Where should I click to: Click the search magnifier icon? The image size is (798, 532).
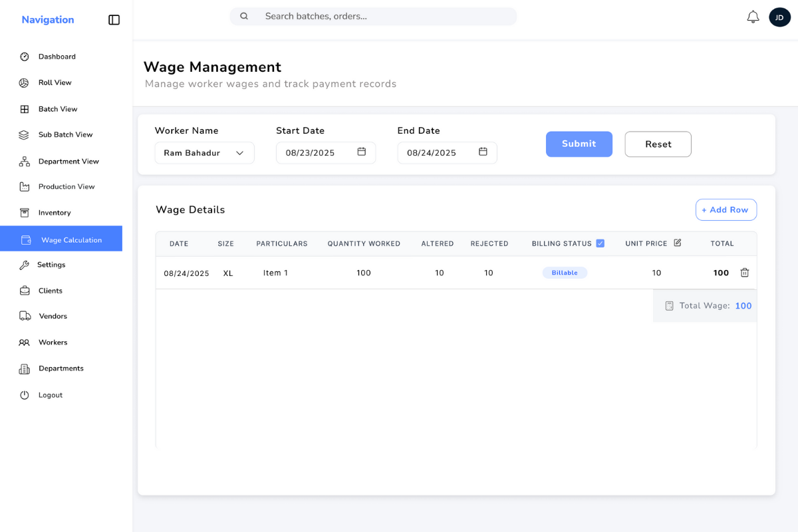[x=244, y=16]
